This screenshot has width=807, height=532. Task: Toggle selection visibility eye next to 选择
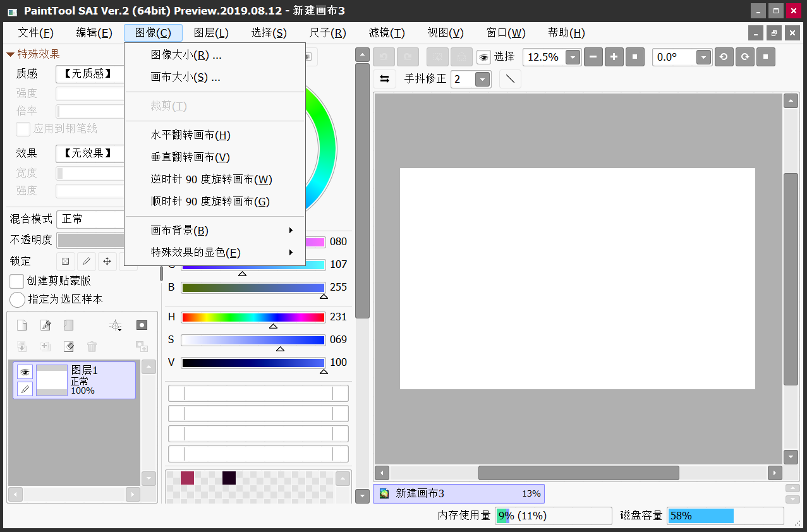click(x=483, y=57)
